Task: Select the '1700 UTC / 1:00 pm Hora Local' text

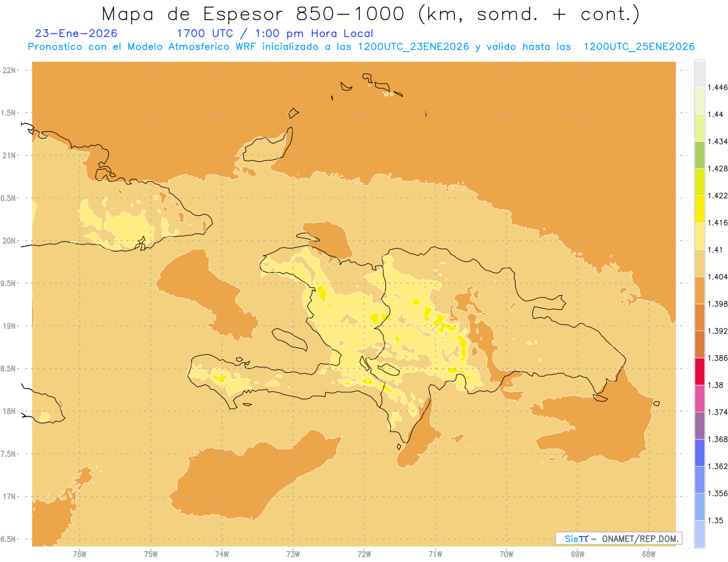Action: click(x=275, y=33)
